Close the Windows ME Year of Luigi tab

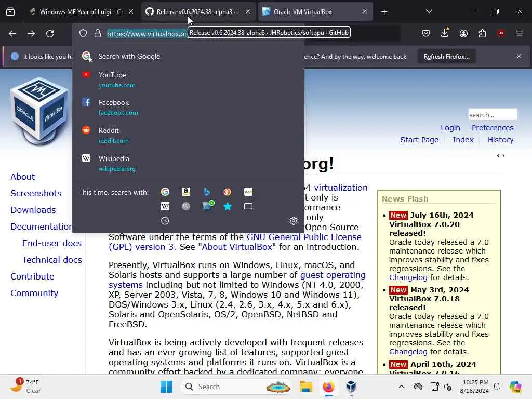coord(131,11)
